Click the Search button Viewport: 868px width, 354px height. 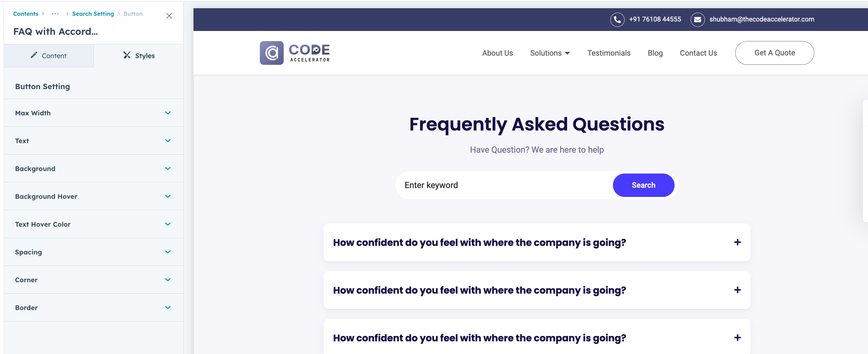(x=643, y=185)
